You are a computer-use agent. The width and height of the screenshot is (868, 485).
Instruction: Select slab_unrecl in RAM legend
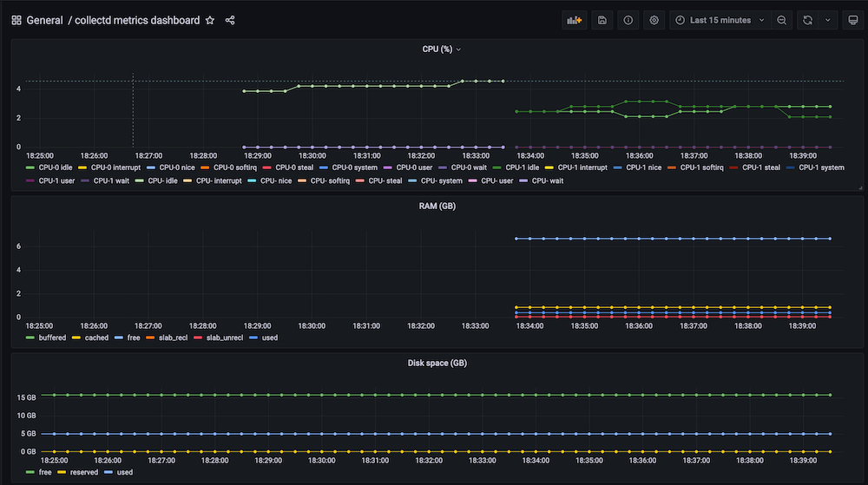coord(224,338)
